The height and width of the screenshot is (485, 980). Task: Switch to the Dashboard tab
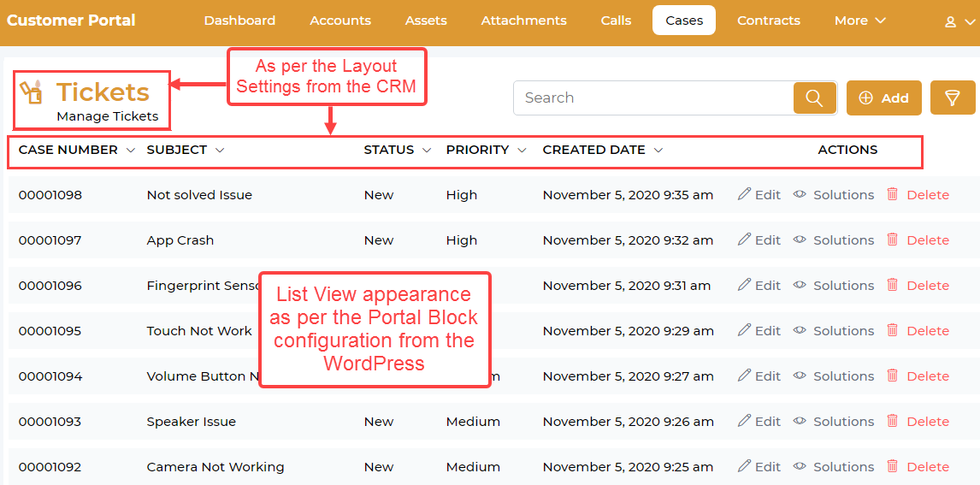[x=239, y=21]
